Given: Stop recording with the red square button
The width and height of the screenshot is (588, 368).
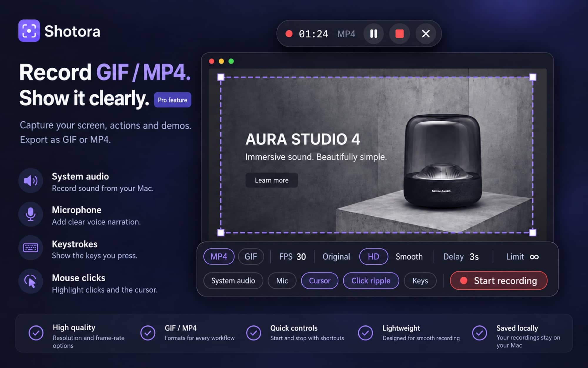Looking at the screenshot, I should point(399,34).
